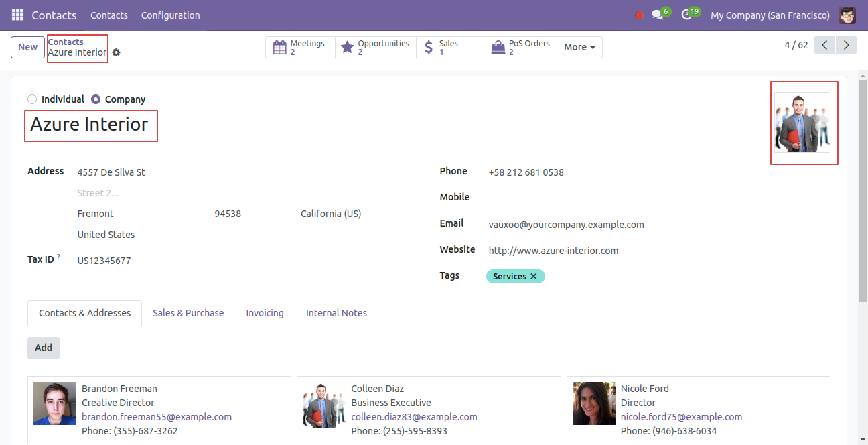Click Nicole Ford's photo thumbnail

point(594,403)
